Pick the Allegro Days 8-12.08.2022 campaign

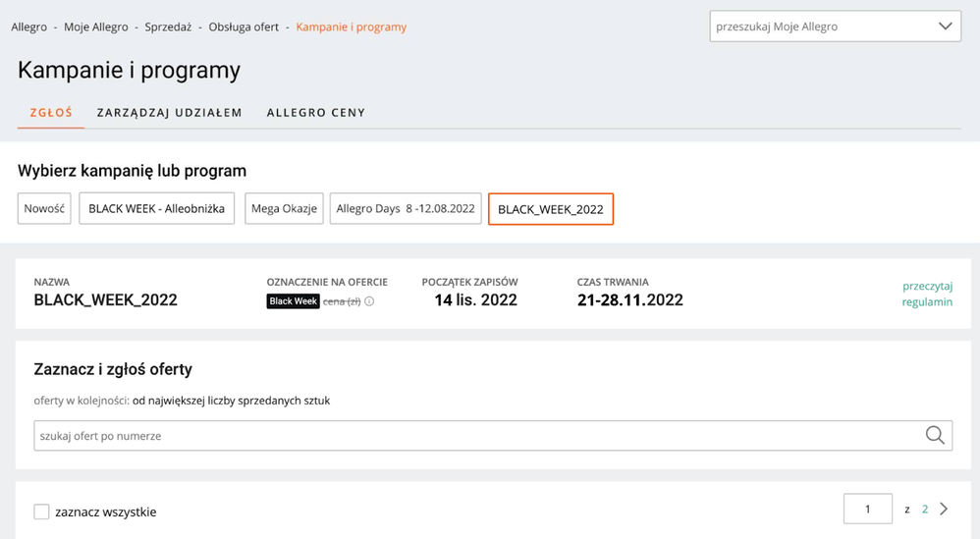[406, 209]
